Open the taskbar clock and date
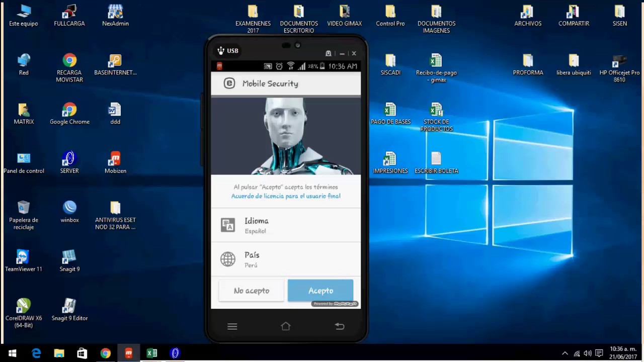The image size is (644, 362). click(x=623, y=353)
